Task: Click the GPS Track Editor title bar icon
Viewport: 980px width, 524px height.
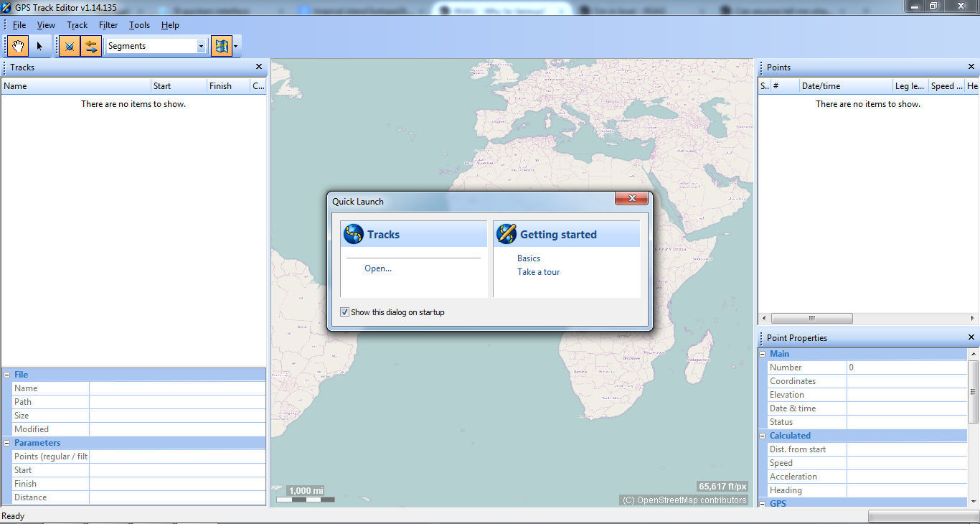Action: [x=7, y=7]
